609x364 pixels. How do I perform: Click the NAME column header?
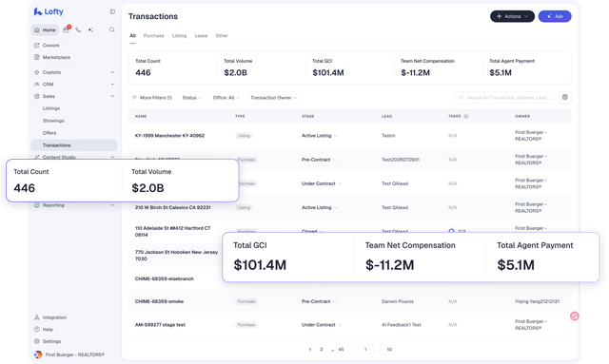[x=141, y=116]
